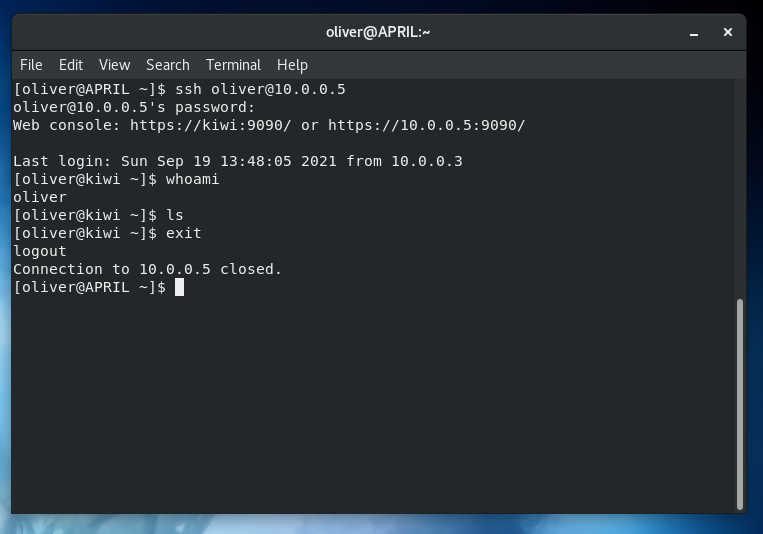Click the 'oliver' whoami output line
This screenshot has width=763, height=534.
(x=40, y=197)
